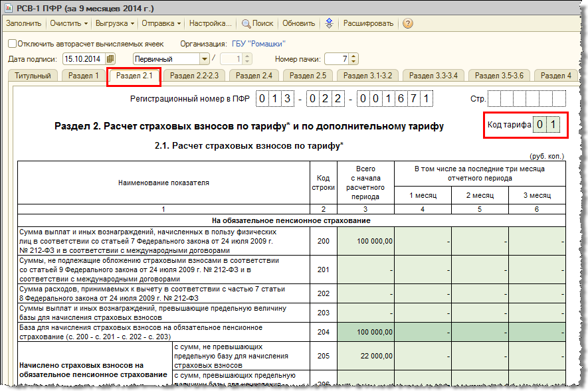Click the Заполнить button
Screen dimensions: 588x391
(24, 23)
